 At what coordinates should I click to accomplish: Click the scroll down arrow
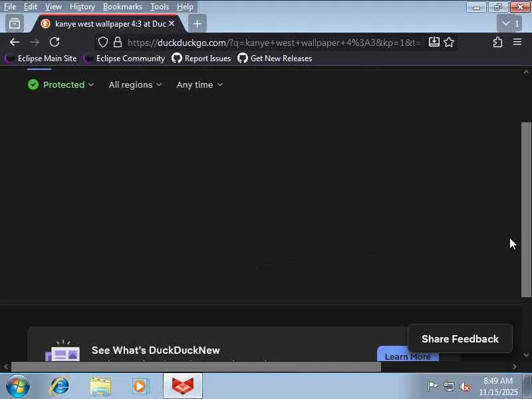click(526, 355)
